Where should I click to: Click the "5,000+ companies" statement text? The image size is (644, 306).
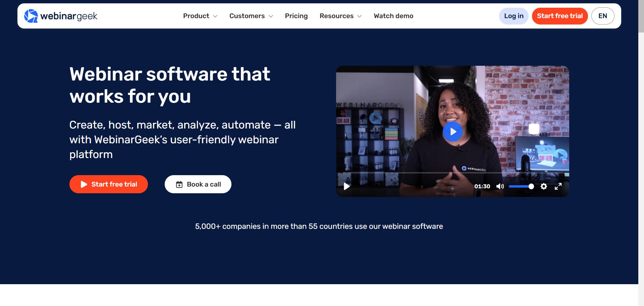(x=319, y=226)
